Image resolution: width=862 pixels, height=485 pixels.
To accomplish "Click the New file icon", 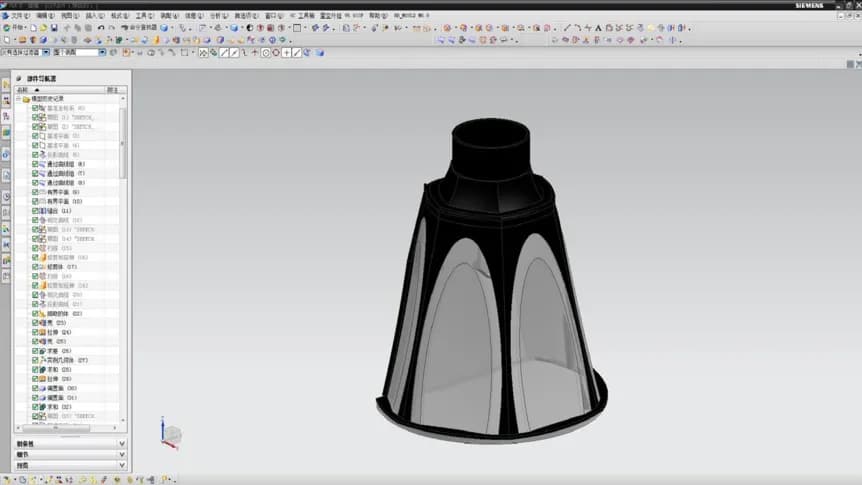I will tap(34, 27).
